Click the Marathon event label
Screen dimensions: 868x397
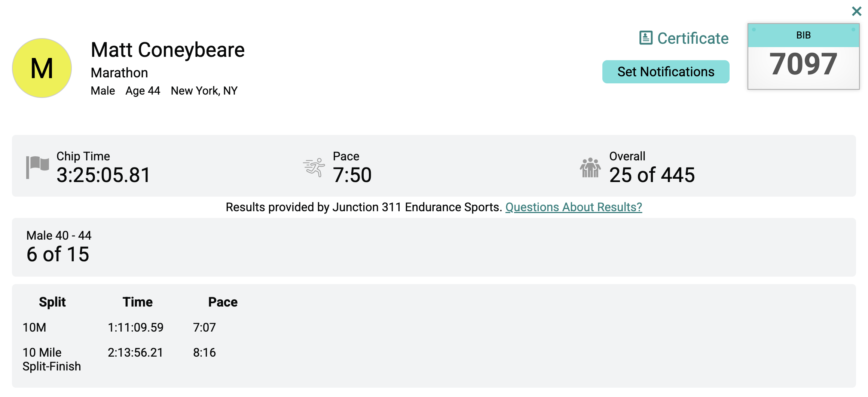[119, 73]
